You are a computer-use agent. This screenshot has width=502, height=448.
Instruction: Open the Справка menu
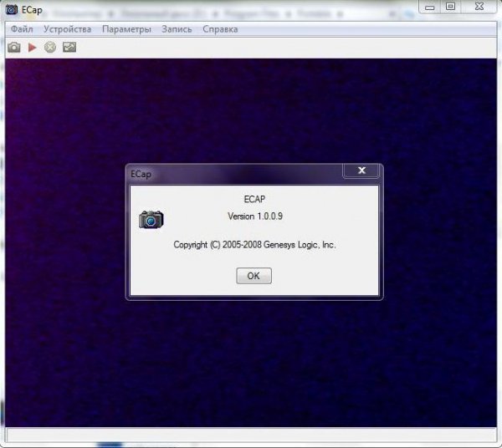(x=220, y=29)
